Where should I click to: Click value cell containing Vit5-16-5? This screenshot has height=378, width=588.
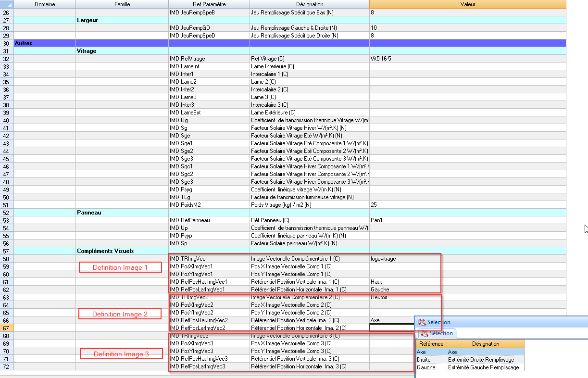click(467, 59)
